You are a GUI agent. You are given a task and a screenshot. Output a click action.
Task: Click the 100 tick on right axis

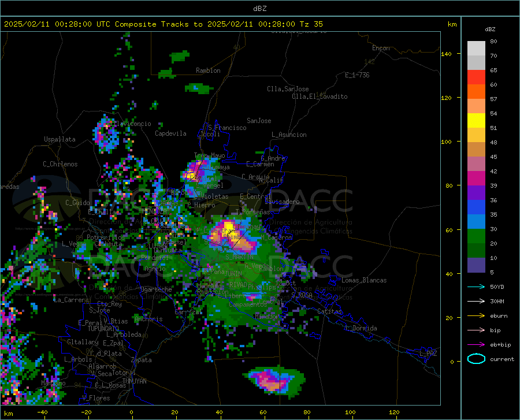(x=446, y=142)
